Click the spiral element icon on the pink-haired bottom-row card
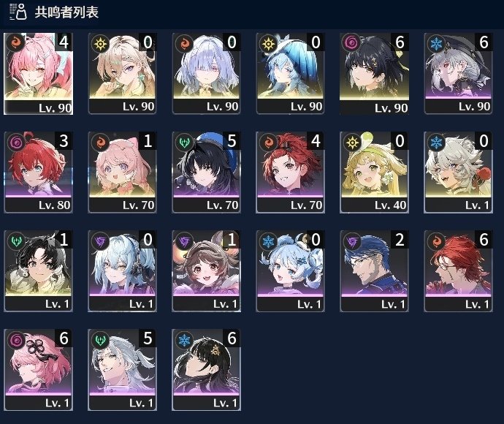 click(x=16, y=340)
